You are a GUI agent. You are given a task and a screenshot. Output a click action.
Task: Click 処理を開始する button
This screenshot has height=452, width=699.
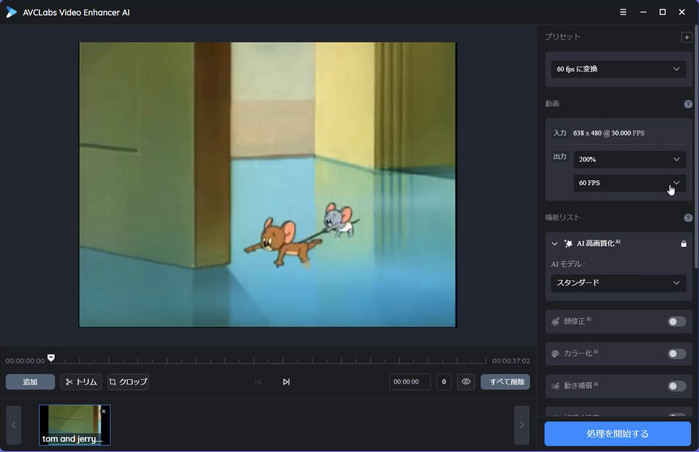coord(617,433)
